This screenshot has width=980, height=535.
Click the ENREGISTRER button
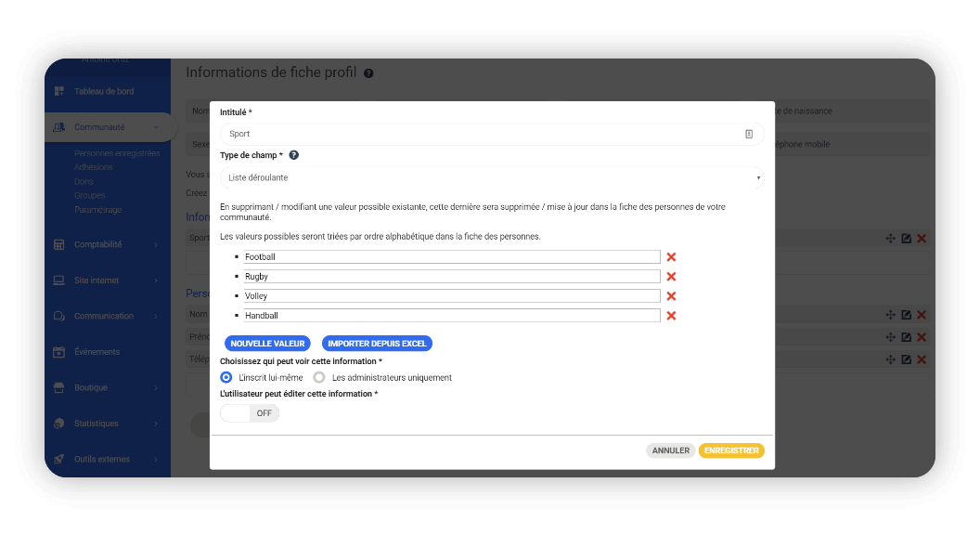tap(731, 450)
